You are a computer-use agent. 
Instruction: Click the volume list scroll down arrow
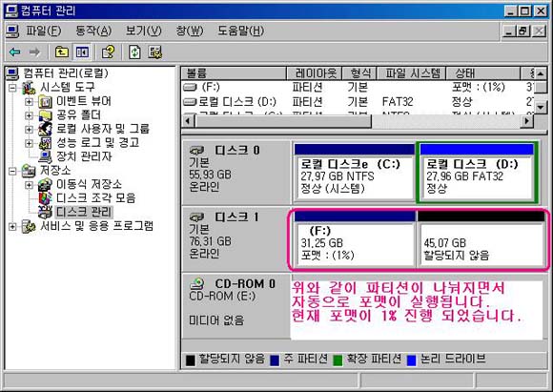tap(541, 106)
